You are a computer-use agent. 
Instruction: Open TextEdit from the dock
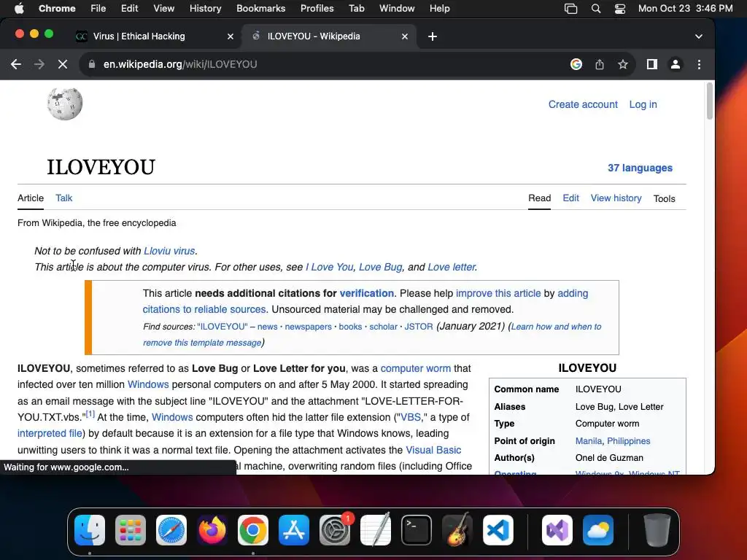[376, 530]
